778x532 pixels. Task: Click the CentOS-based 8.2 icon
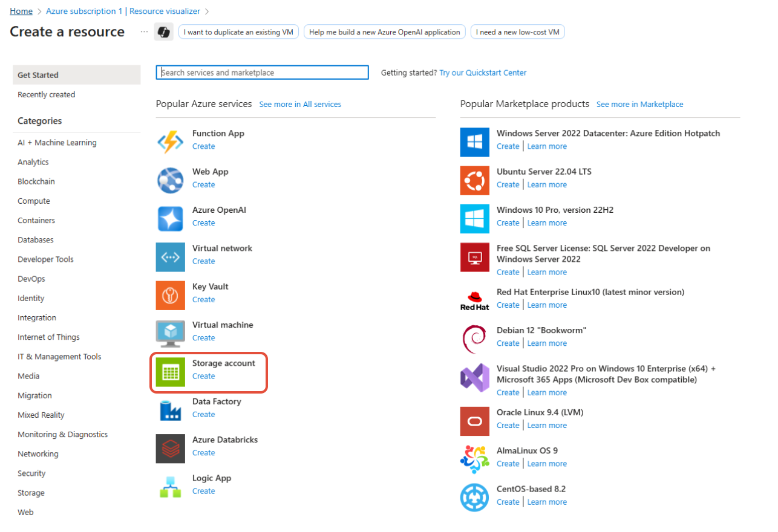tap(475, 498)
